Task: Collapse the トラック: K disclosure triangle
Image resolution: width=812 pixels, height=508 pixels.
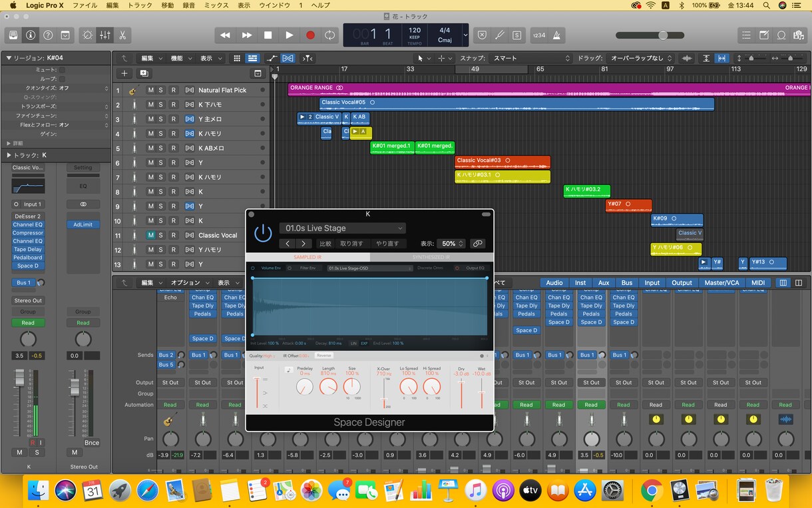Action: click(x=9, y=155)
